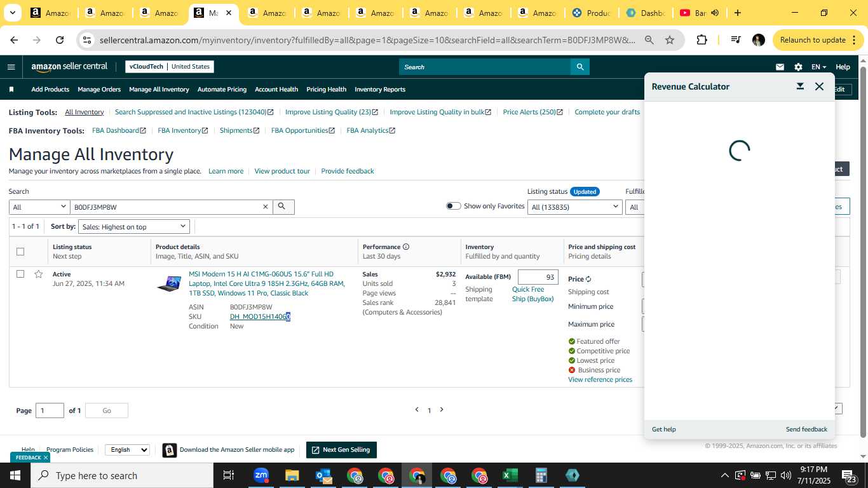Image resolution: width=868 pixels, height=488 pixels.
Task: Open Search Suppressed and Inactive Listings link
Action: [x=194, y=112]
